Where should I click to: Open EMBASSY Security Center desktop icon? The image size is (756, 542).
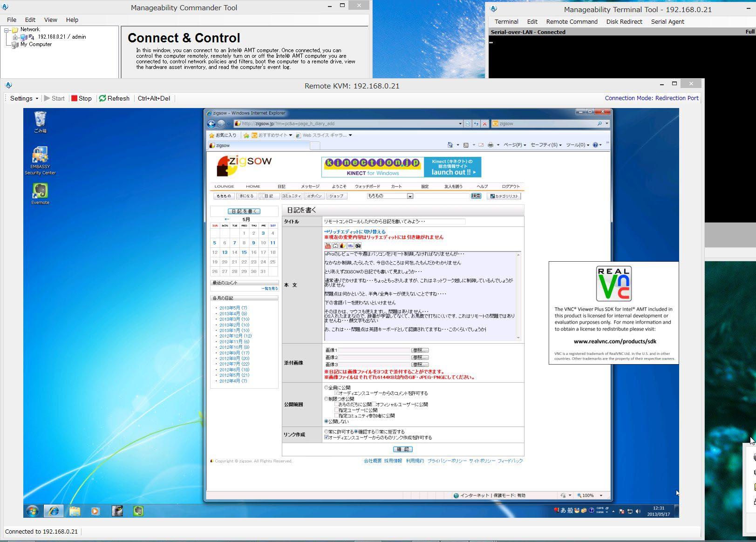point(40,156)
